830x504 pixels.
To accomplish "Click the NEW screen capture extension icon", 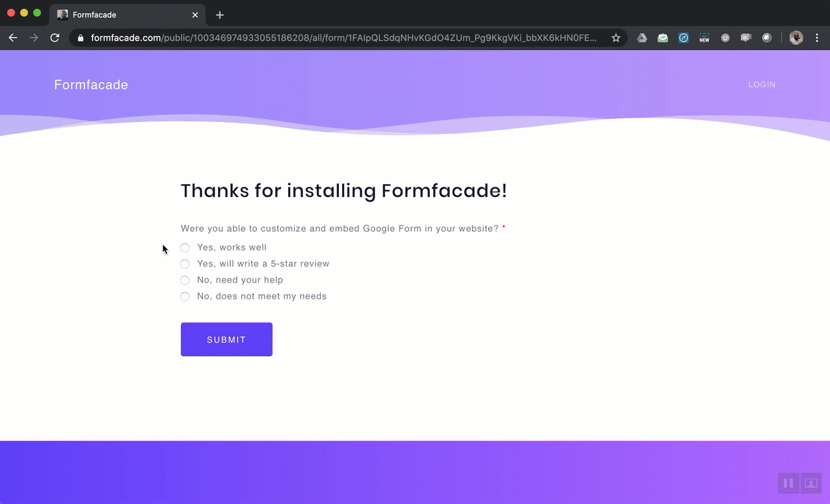I will coord(704,38).
